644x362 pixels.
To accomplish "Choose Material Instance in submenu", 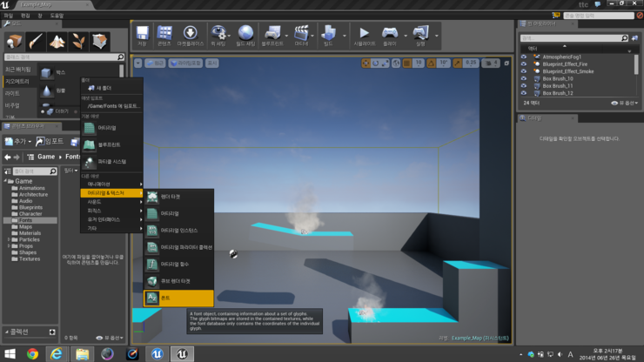I will tap(178, 231).
